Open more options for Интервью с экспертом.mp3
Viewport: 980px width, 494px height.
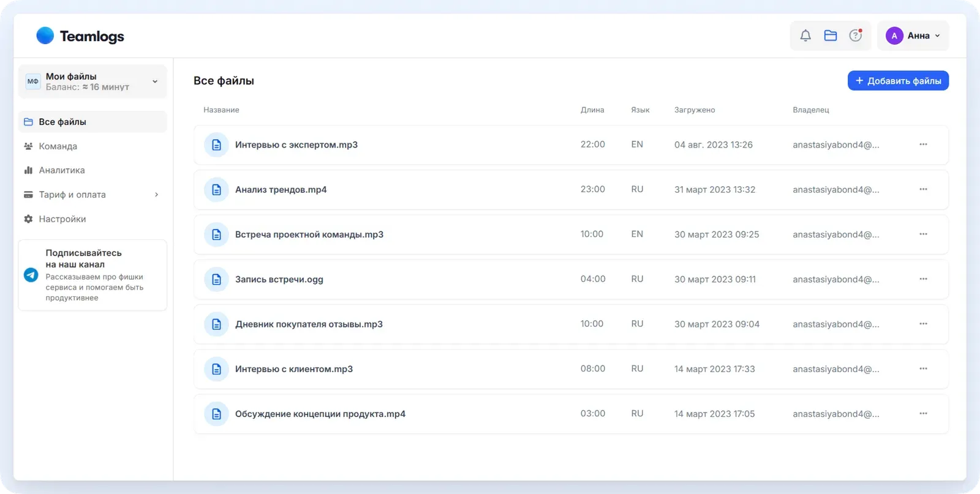point(923,144)
